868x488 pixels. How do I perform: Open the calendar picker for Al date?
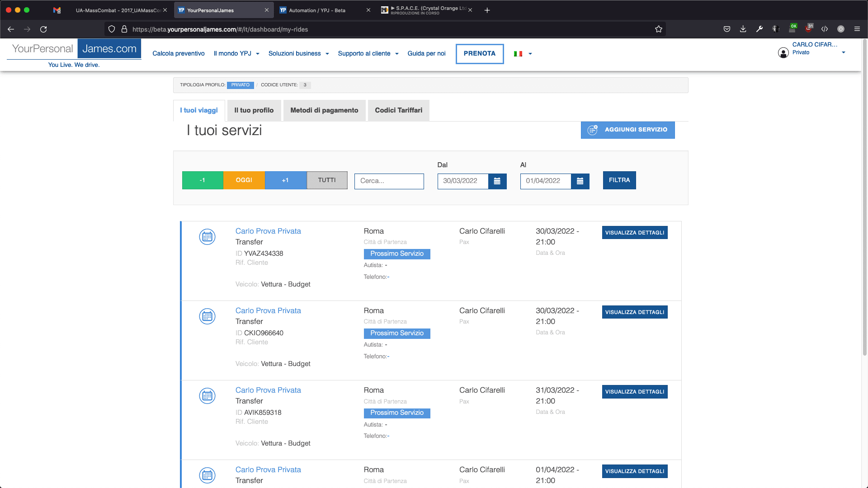coord(580,181)
